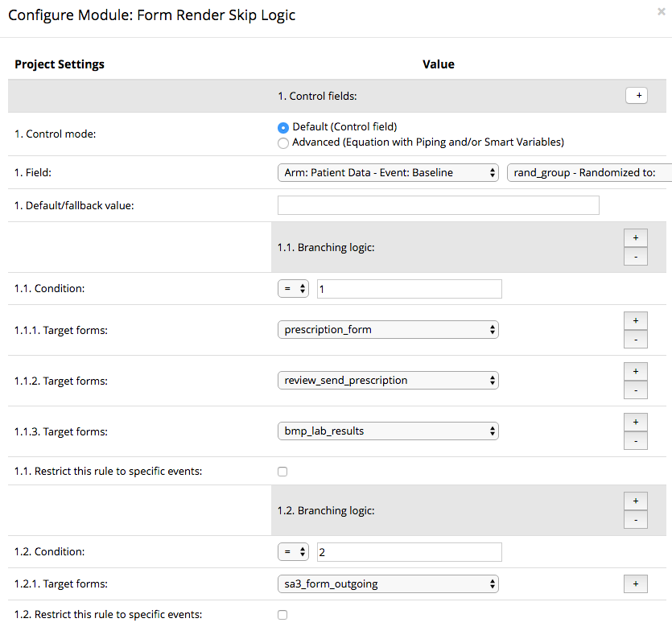Add target form after 1.1.2

tap(636, 372)
